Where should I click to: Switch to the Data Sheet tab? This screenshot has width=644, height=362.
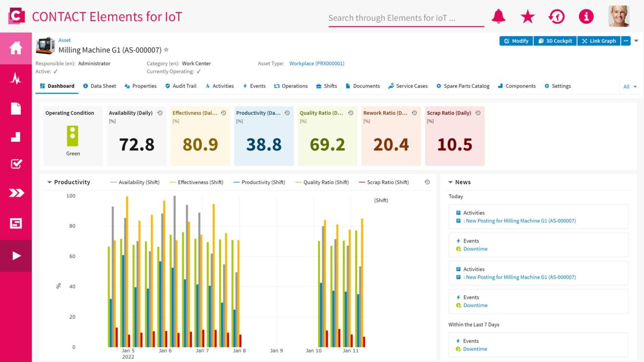[x=100, y=86]
